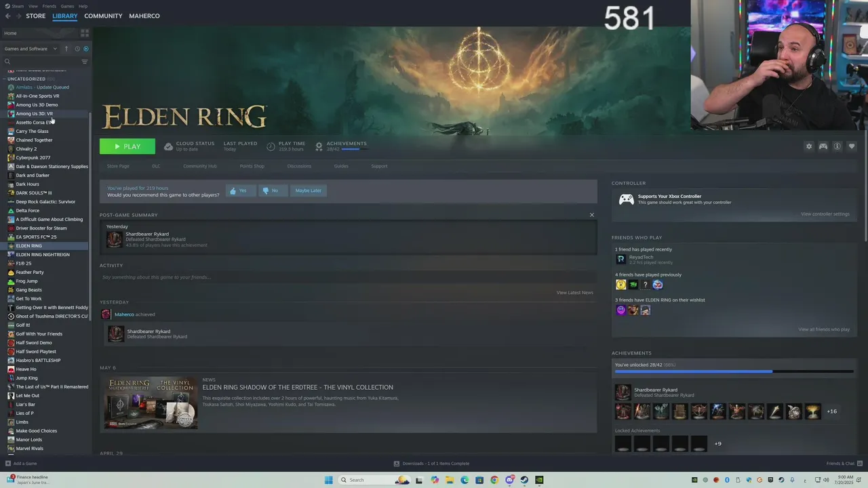This screenshot has height=488, width=868.
Task: Switch to the COMMUNITY tab
Action: pos(103,16)
